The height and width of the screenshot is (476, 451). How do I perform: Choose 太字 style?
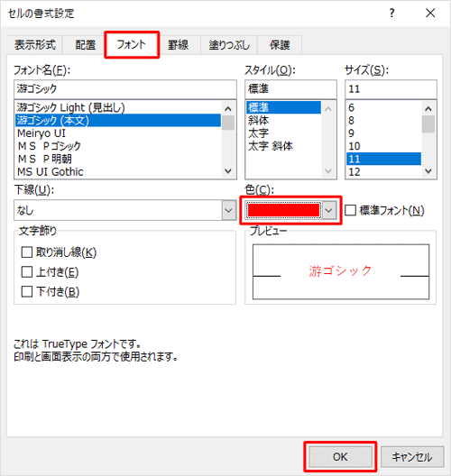[283, 133]
